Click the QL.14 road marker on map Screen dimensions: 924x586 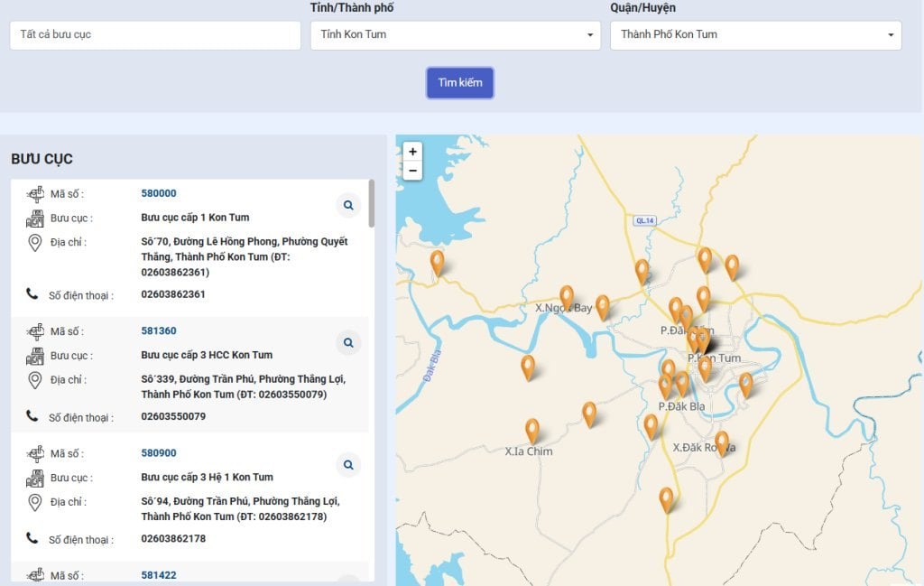(x=643, y=219)
